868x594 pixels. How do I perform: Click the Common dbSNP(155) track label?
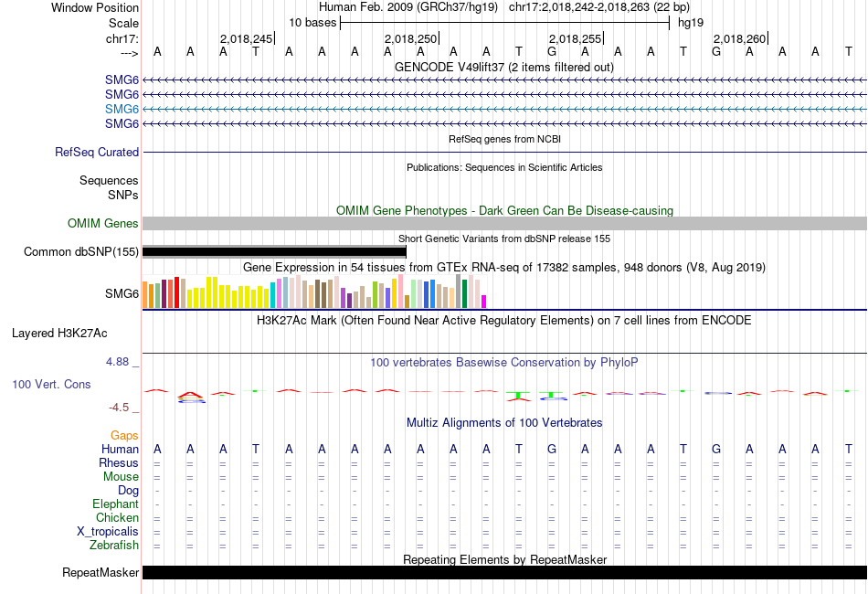point(80,252)
